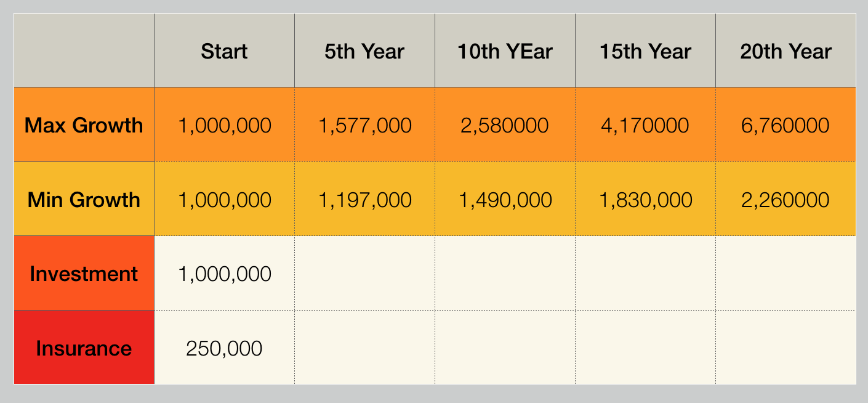This screenshot has width=868, height=403.
Task: Select the cell with value 1,197,000
Action: pos(364,199)
